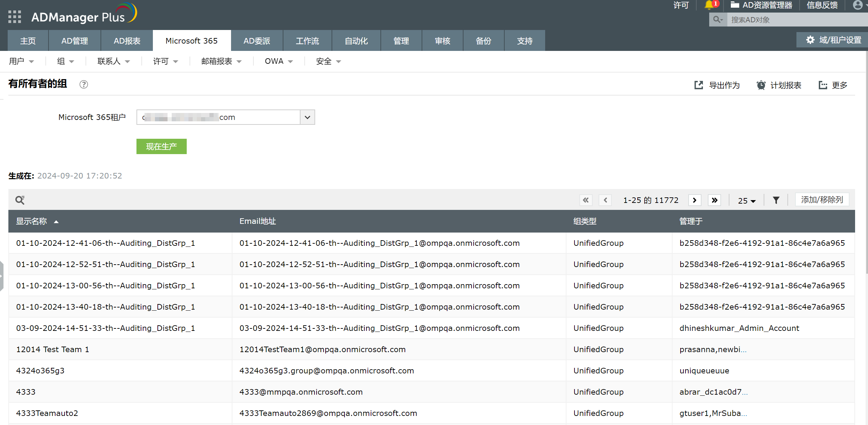Expand the 邮箱报表 submenu
This screenshot has width=868, height=425.
pos(221,61)
